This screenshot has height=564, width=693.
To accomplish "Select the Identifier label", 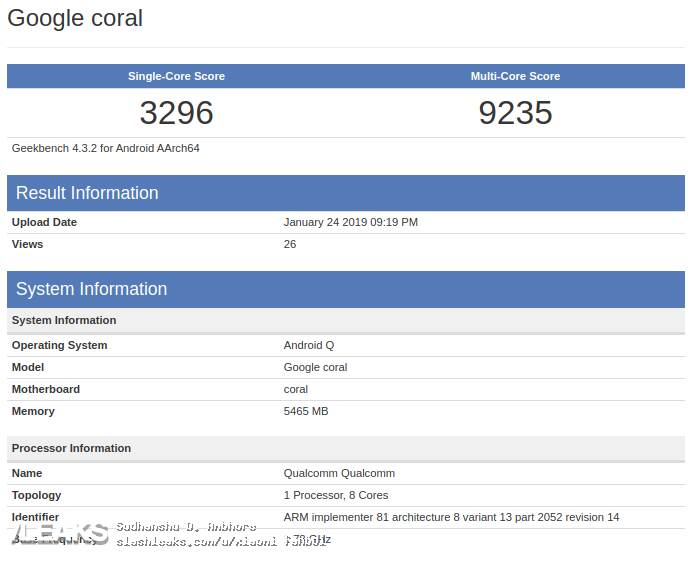I will (x=35, y=517).
